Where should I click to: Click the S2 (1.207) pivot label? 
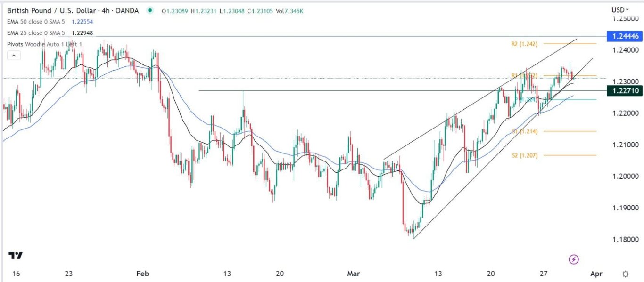(524, 155)
